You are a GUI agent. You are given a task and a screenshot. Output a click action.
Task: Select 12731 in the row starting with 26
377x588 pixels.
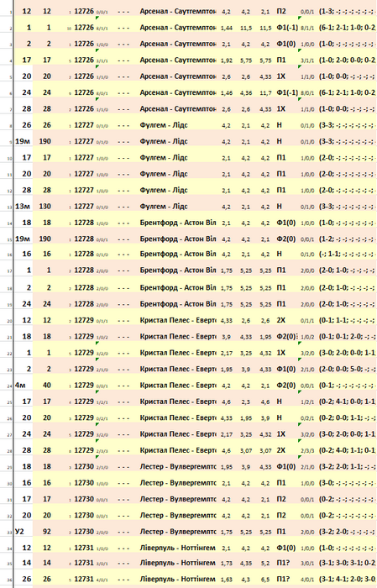[84, 579]
